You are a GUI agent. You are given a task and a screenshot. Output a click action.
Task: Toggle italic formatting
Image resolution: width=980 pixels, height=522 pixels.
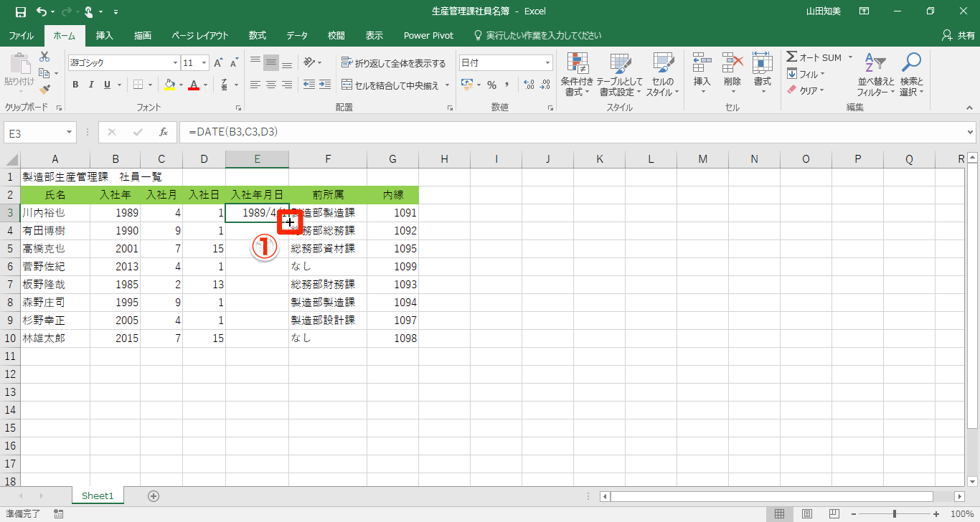[91, 85]
